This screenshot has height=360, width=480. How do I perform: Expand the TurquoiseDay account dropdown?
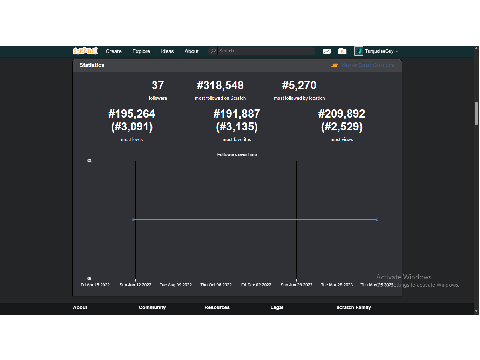point(381,51)
